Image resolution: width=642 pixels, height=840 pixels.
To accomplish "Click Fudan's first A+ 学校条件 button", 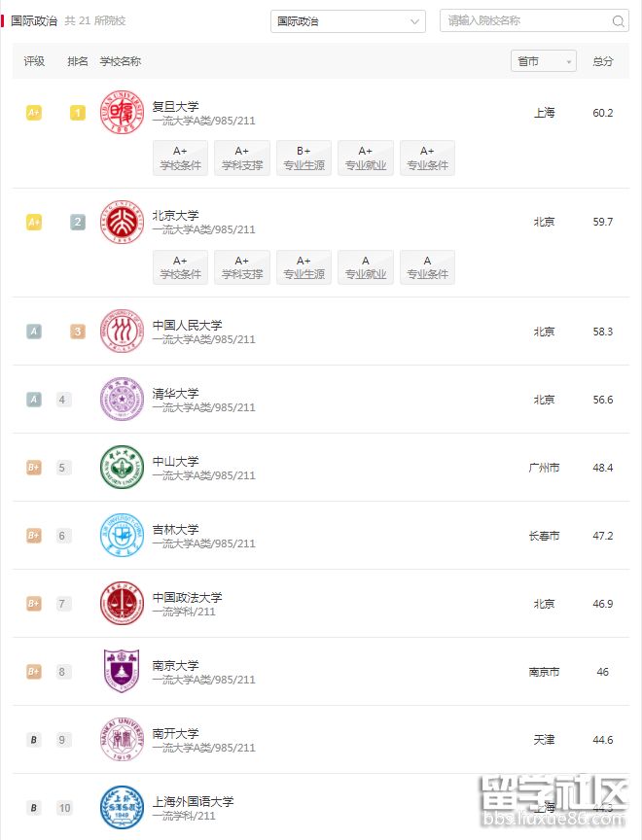I will pyautogui.click(x=180, y=158).
